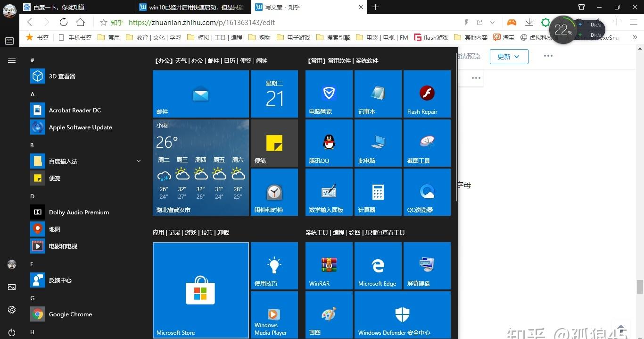The image size is (644, 339).
Task: Launch 电影和电视 from the app list
Action: (x=87, y=246)
